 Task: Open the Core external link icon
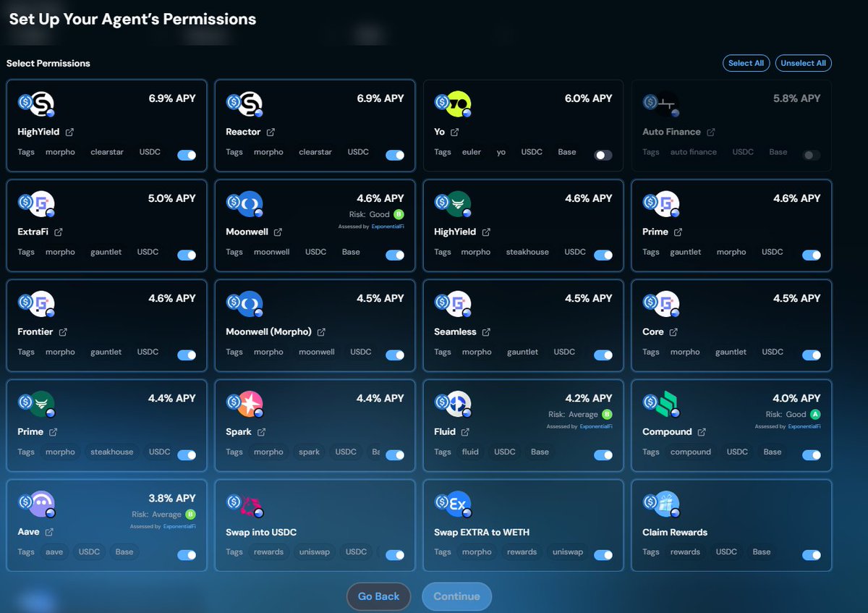[x=673, y=332]
